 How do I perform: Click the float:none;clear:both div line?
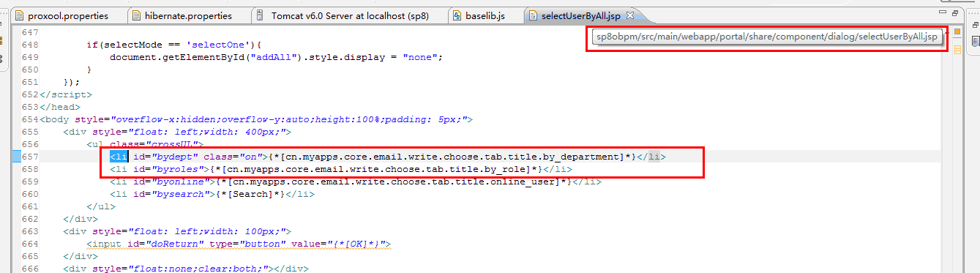click(186, 269)
